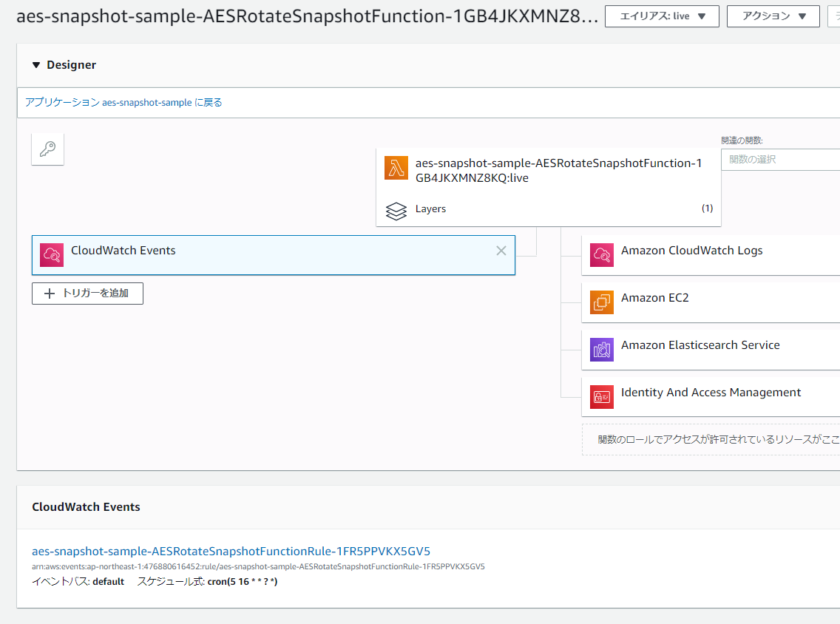
Task: Click the Amazon Elasticsearch Service icon
Action: pyautogui.click(x=602, y=350)
